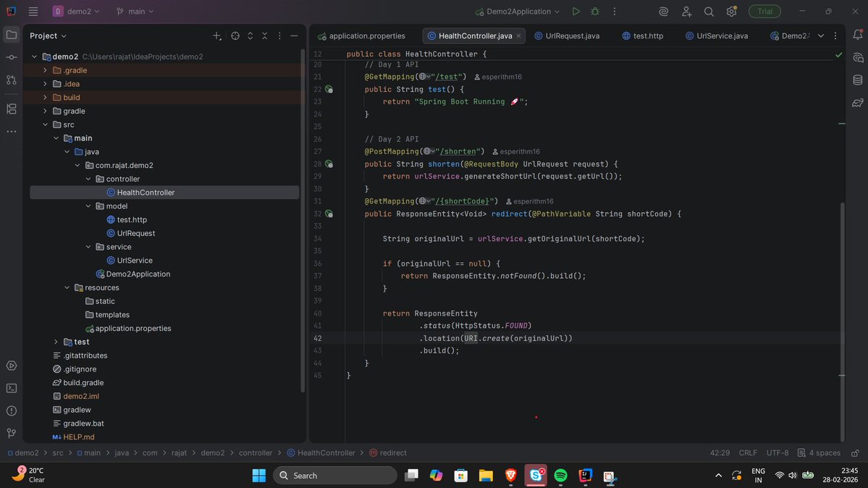Image resolution: width=868 pixels, height=488 pixels.
Task: Open IDE settings gear icon
Action: point(731,11)
